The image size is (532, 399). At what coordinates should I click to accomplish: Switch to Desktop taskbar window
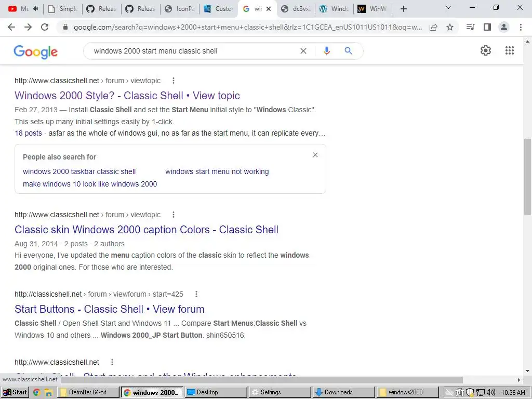[216, 392]
